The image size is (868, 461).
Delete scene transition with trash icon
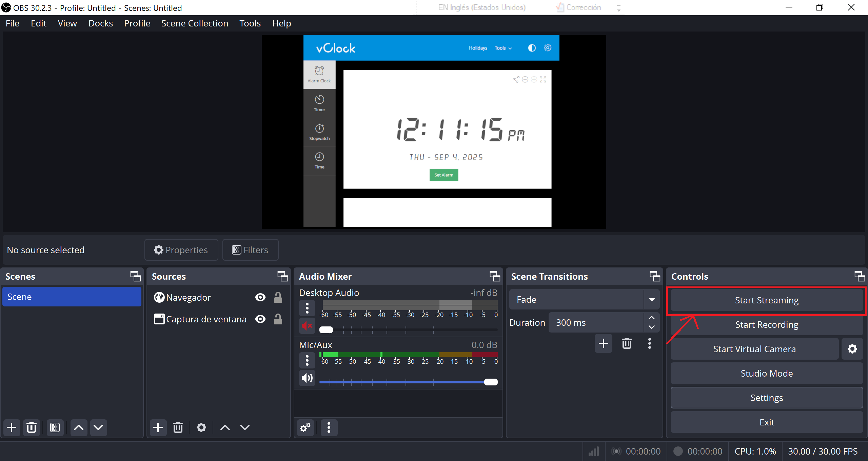click(x=627, y=343)
